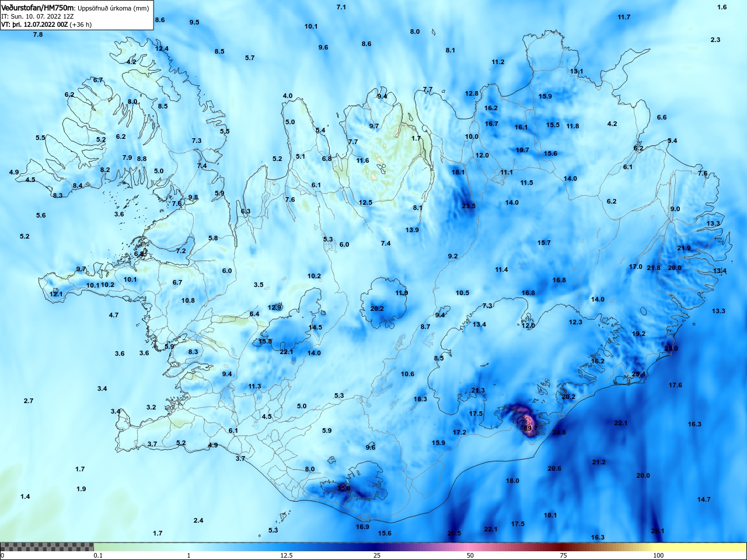The width and height of the screenshot is (747, 560).
Task: Click the 35.8 value on the south coast
Action: coord(344,488)
